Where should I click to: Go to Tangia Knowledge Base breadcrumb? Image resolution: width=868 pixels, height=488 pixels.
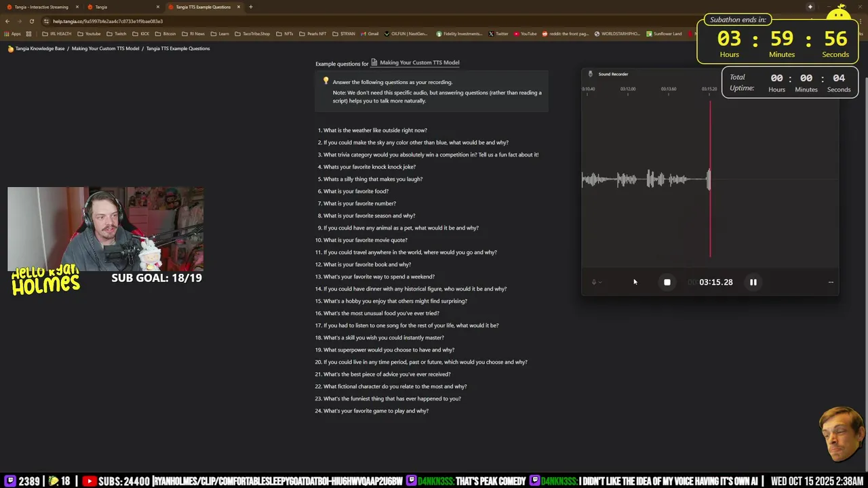36,49
